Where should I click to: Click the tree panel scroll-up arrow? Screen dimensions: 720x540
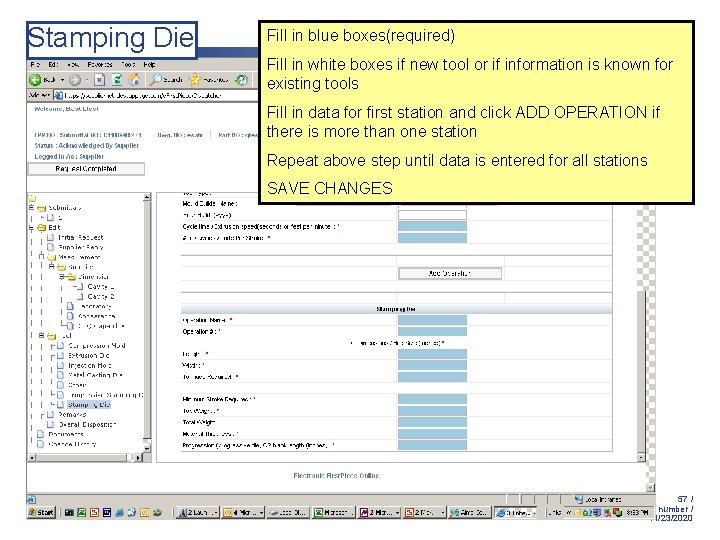click(147, 197)
